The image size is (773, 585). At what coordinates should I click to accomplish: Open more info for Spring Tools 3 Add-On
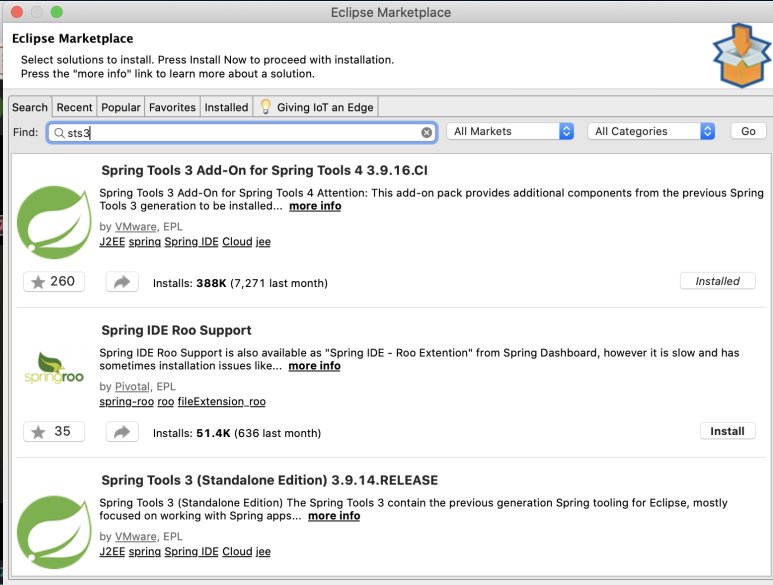[315, 206]
